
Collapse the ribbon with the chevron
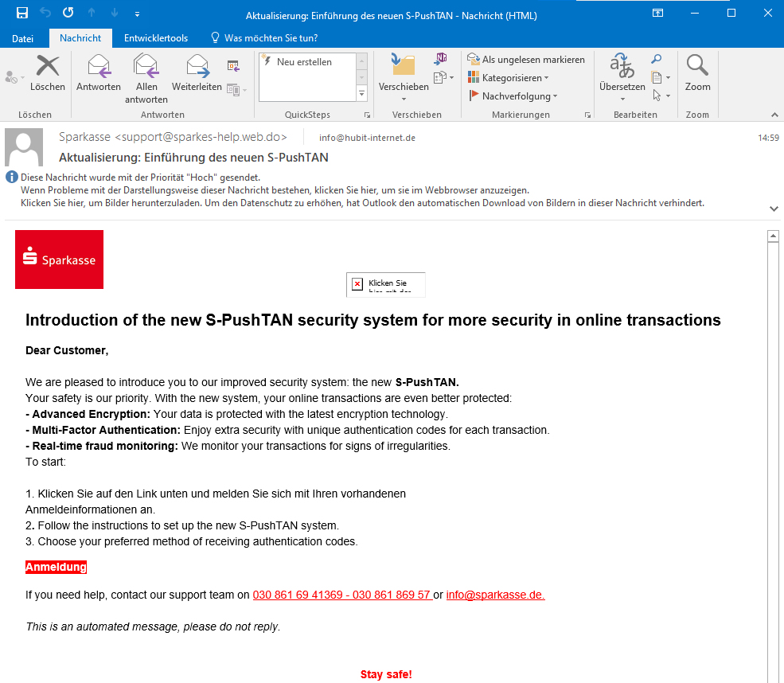(774, 115)
